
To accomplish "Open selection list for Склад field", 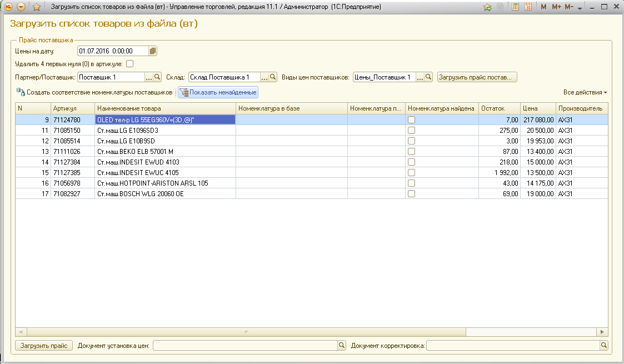I will [x=264, y=77].
